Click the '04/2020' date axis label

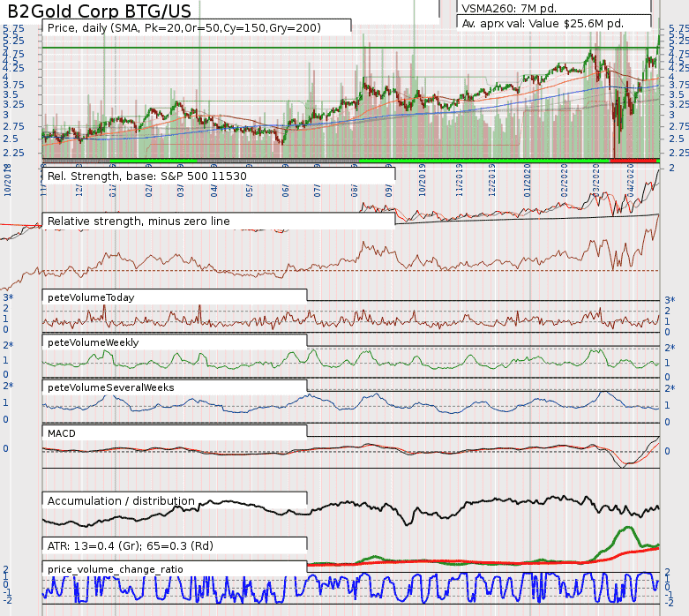pyautogui.click(x=631, y=180)
